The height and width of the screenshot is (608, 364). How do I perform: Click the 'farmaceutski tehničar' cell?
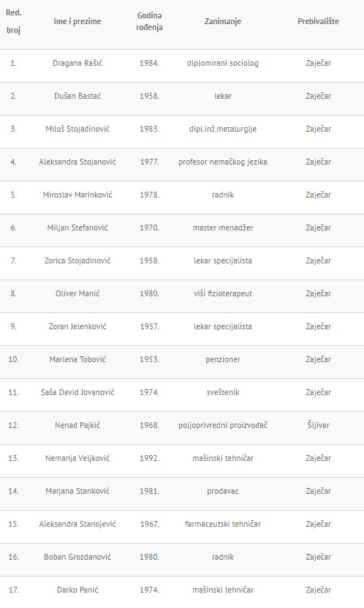point(223,524)
